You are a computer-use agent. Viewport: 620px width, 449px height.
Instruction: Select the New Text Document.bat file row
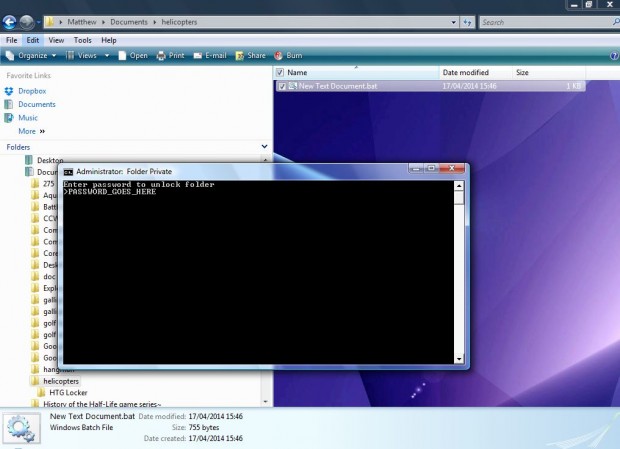coord(430,86)
